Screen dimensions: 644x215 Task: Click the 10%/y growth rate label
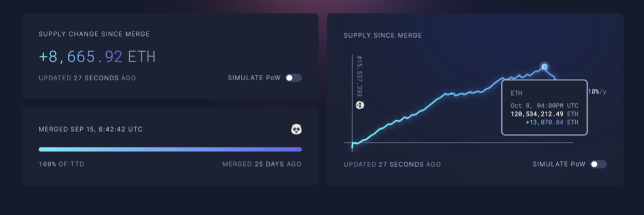[x=597, y=92]
